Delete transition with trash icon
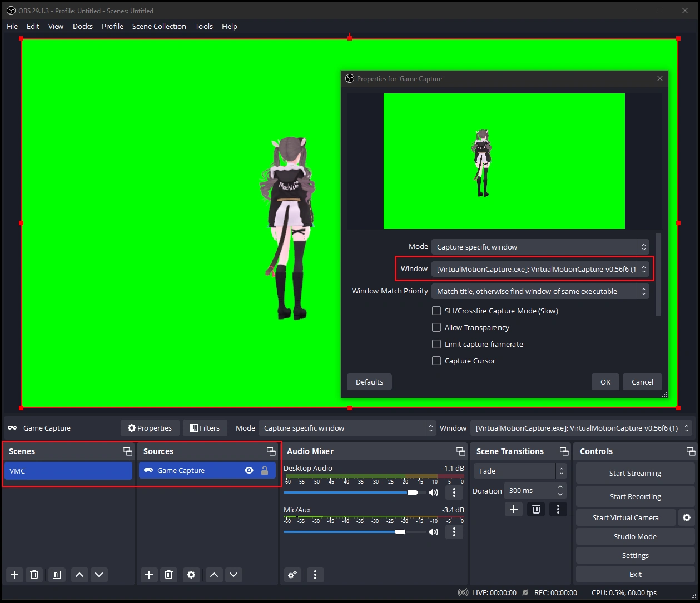 pos(536,509)
